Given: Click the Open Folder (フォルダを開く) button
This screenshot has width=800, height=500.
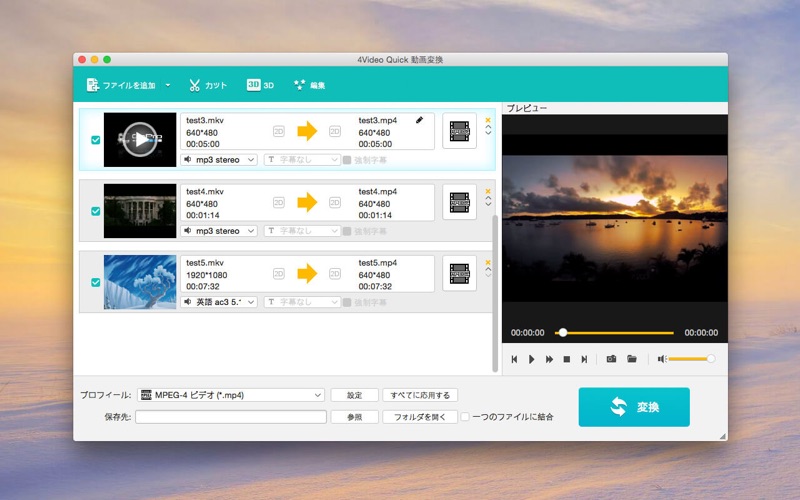Looking at the screenshot, I should 420,417.
